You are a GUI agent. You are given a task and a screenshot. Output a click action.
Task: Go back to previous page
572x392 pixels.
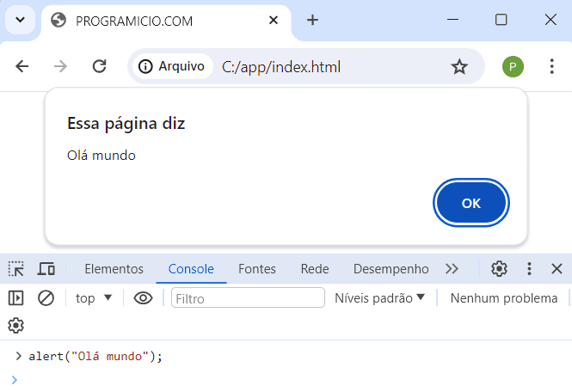(22, 66)
